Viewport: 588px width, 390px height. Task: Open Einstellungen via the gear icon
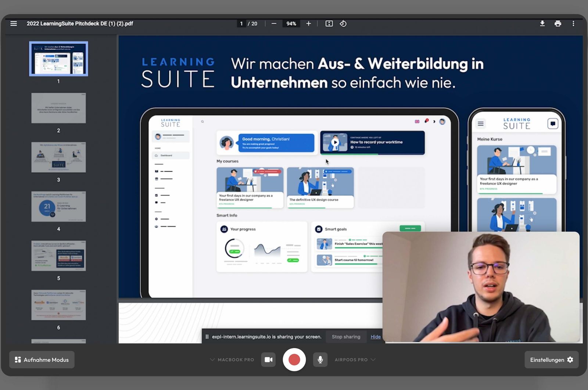coord(570,359)
